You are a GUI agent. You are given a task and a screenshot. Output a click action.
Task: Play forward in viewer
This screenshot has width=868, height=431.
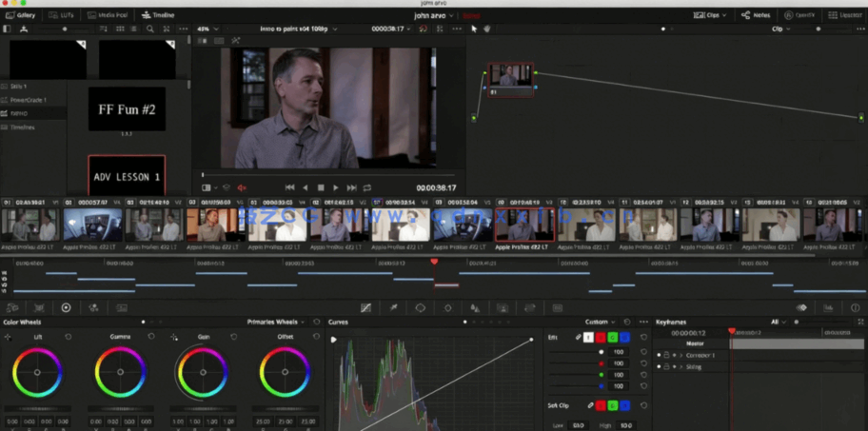click(335, 188)
